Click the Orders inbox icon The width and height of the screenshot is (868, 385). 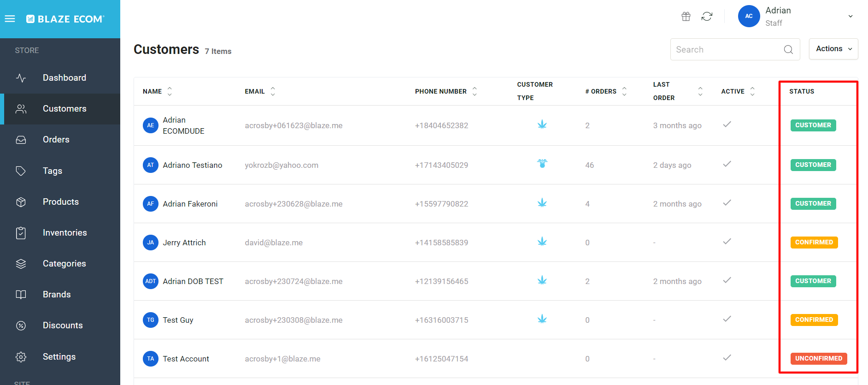(x=21, y=140)
